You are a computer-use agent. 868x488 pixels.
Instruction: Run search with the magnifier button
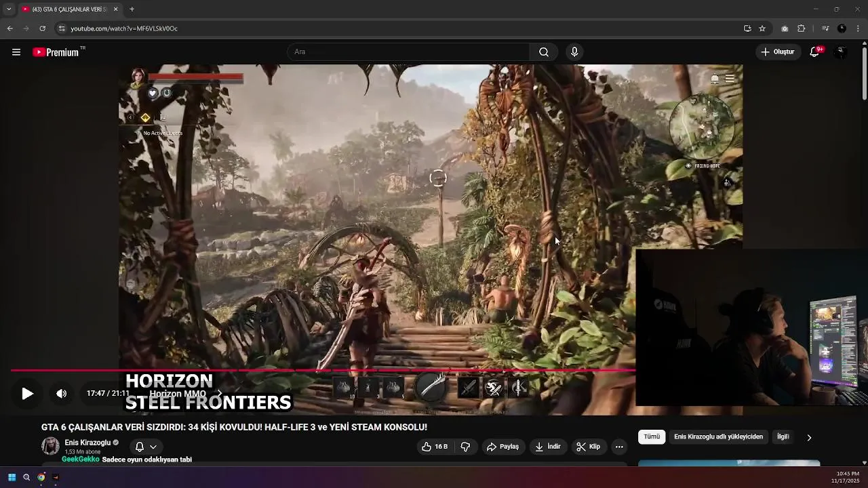coord(544,52)
